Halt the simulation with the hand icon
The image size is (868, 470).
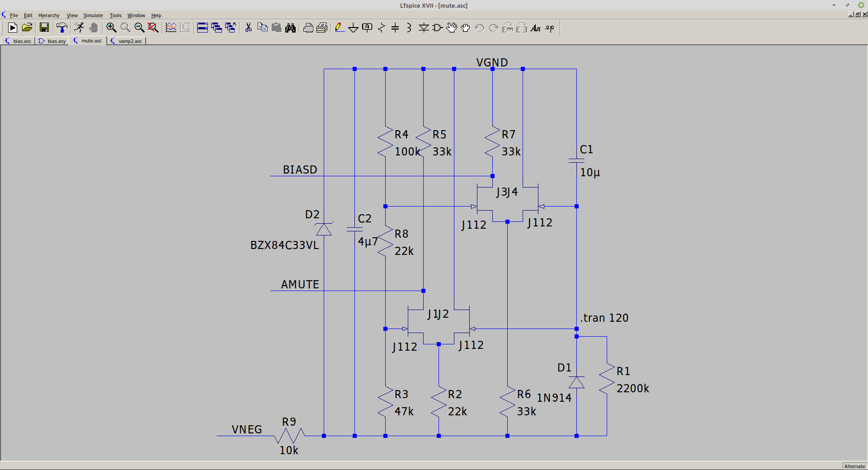(94, 28)
